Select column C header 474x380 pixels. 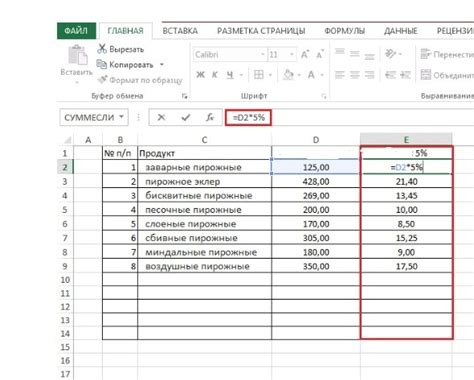pyautogui.click(x=204, y=140)
